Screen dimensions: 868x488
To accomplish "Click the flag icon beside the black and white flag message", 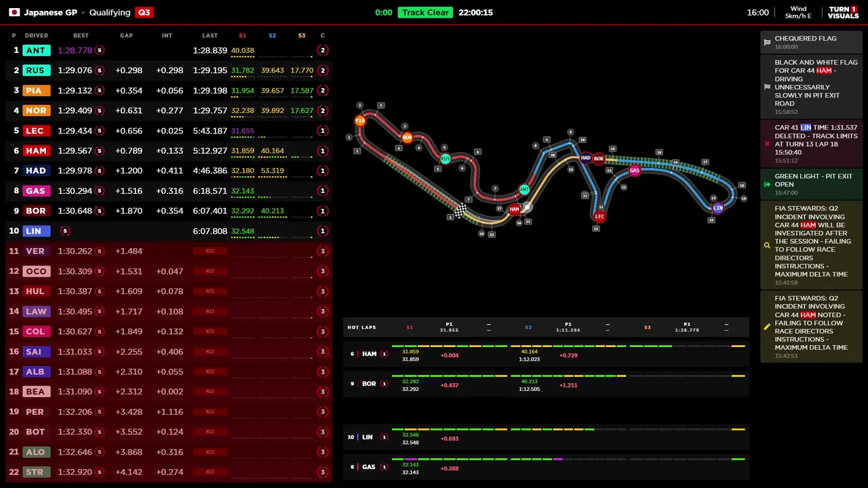I will [x=767, y=87].
